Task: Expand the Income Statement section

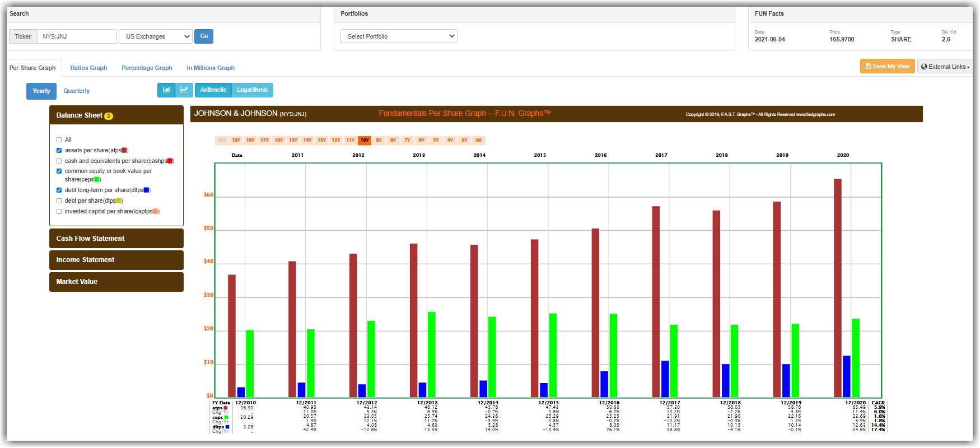Action: click(x=116, y=260)
